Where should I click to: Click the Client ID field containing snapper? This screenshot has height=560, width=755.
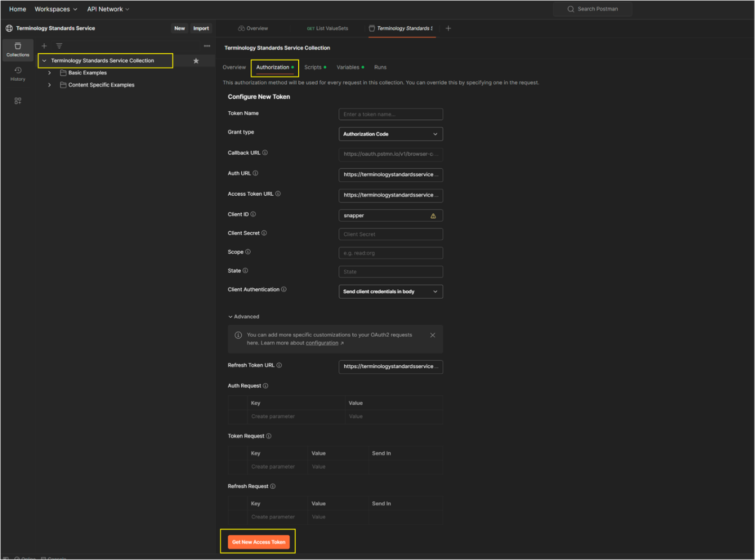click(391, 215)
